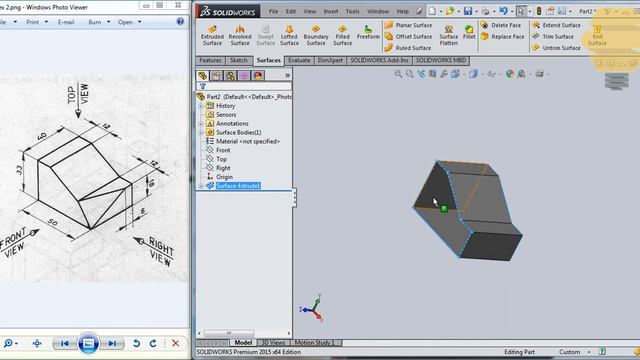Click the Open document icon in SolidWorks
Viewport: 640px width, 360px height.
click(x=450, y=11)
